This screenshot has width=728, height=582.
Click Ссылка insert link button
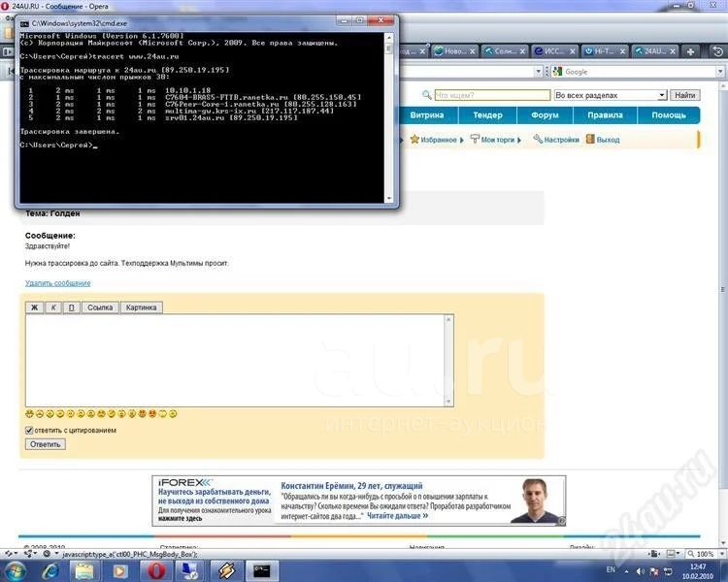(100, 307)
